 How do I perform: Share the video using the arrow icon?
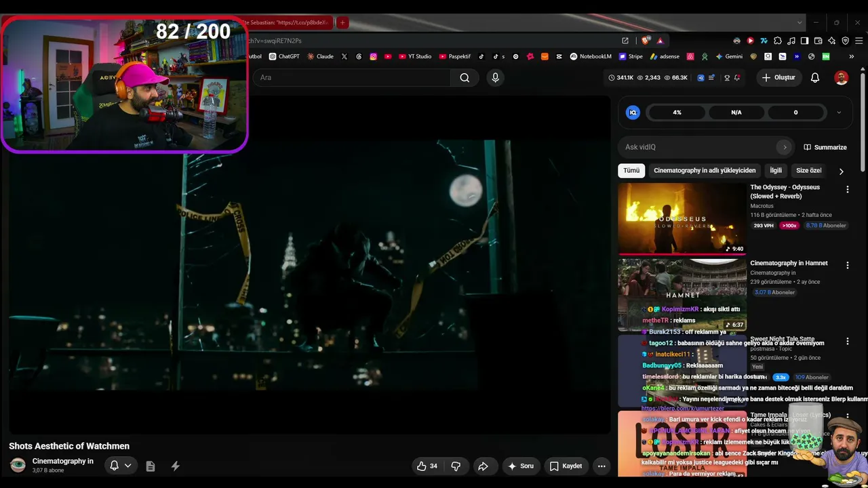point(483,466)
